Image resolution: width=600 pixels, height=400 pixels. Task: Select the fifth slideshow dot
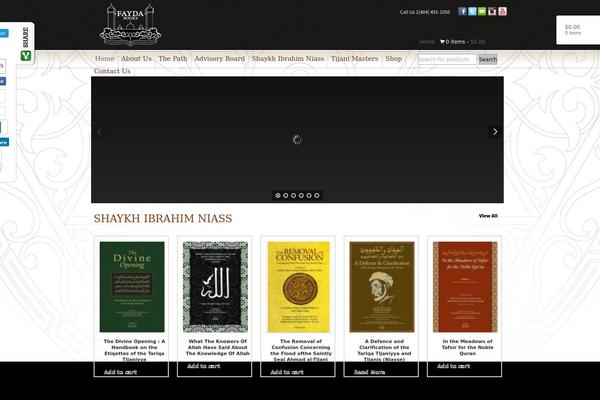pos(309,195)
